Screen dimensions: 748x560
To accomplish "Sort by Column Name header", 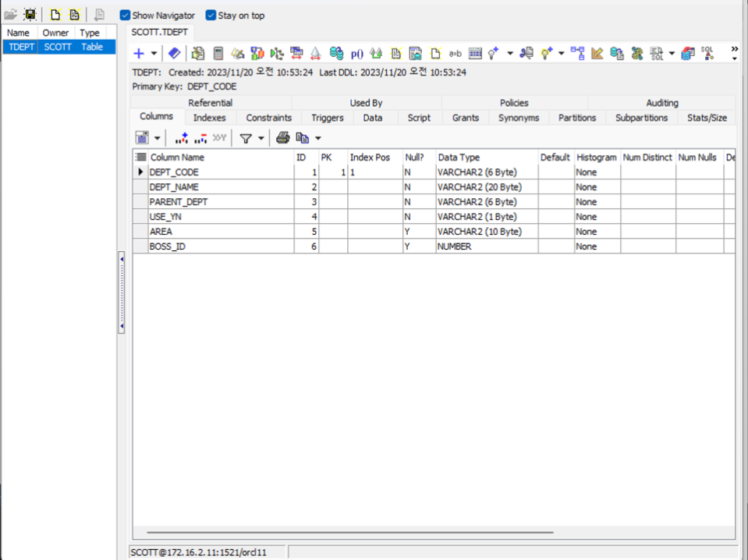I will pos(222,158).
